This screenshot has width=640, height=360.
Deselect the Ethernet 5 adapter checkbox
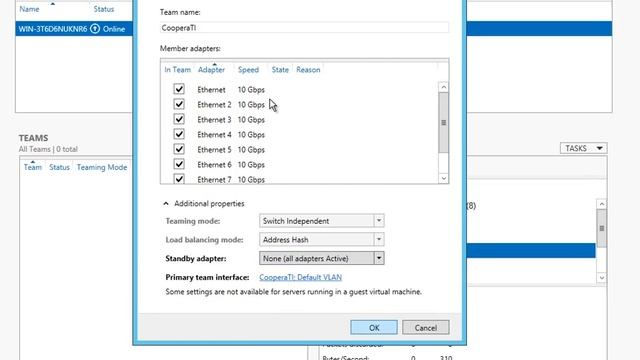point(179,149)
